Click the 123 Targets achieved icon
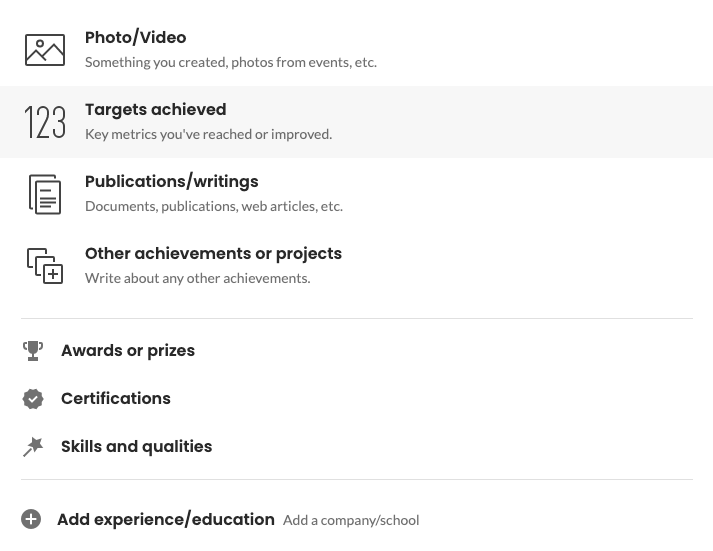The image size is (713, 551). 45,122
